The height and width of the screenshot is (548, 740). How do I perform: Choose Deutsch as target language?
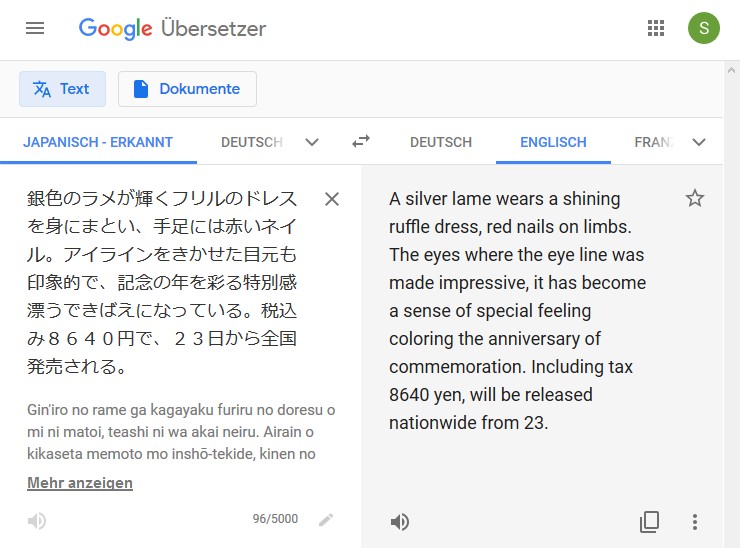pyautogui.click(x=441, y=142)
